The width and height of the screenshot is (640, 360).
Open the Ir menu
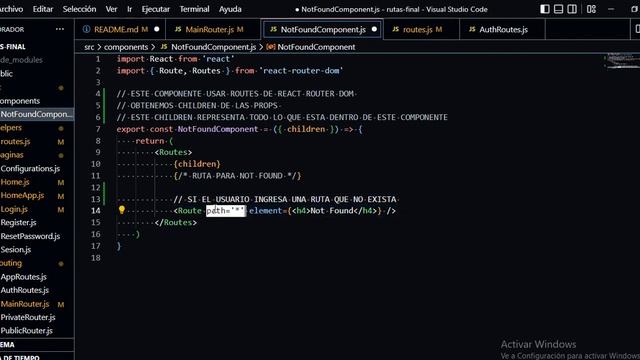click(x=129, y=9)
